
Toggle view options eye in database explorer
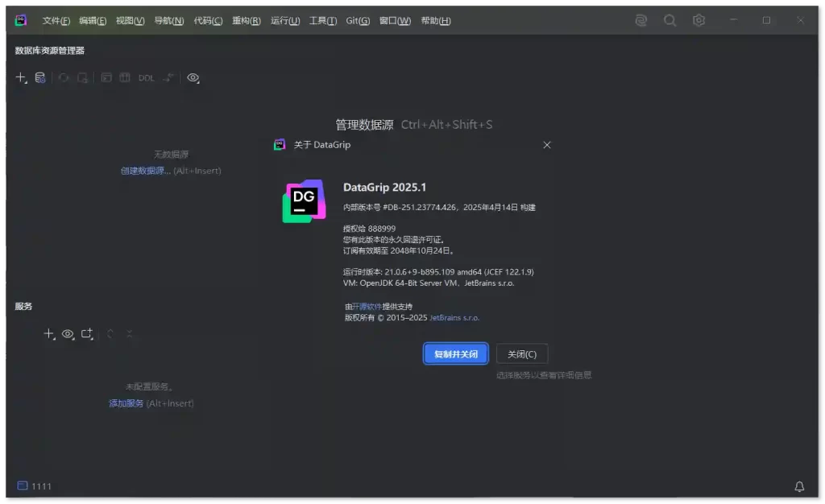pos(193,78)
